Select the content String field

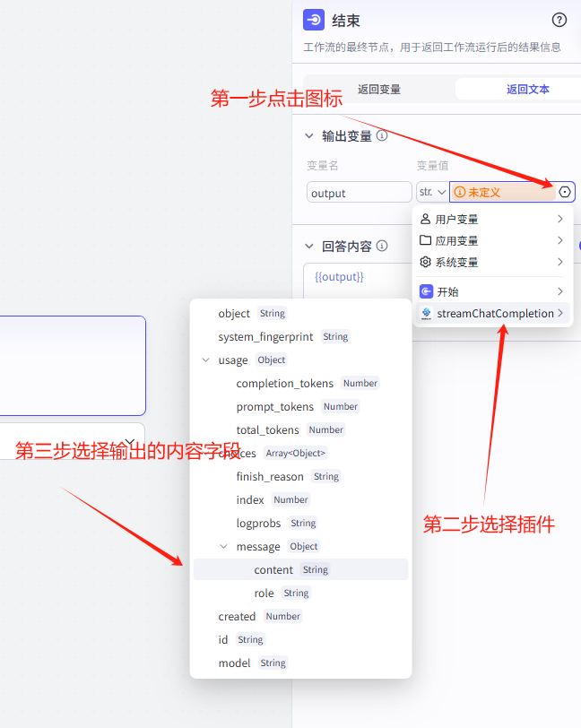(x=300, y=569)
